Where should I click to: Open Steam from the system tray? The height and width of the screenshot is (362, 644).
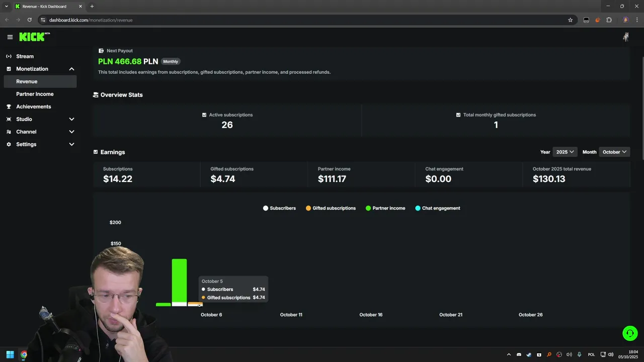[529, 354]
